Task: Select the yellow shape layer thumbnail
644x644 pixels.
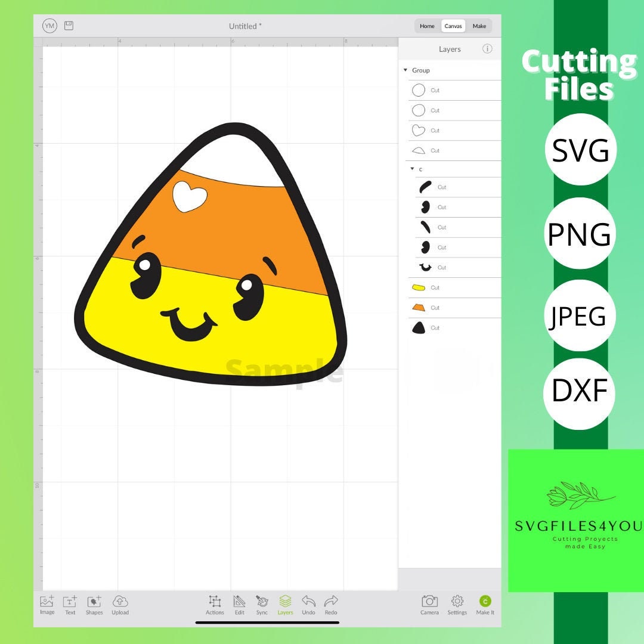Action: (419, 287)
